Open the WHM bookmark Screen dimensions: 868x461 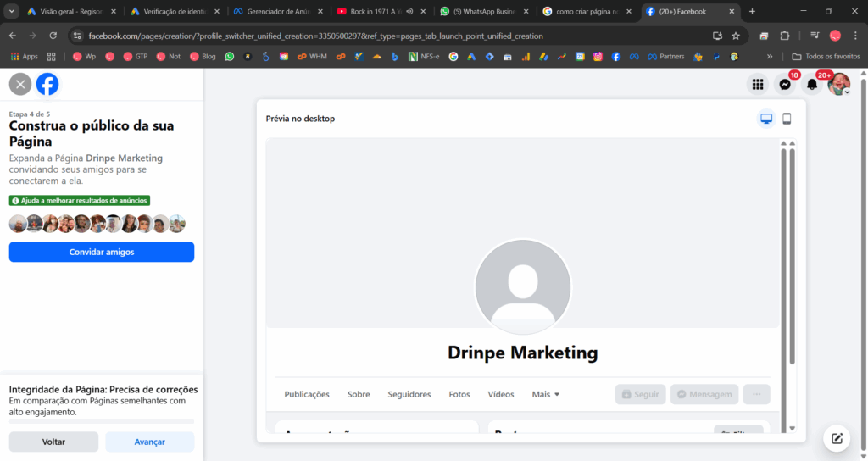pyautogui.click(x=312, y=57)
